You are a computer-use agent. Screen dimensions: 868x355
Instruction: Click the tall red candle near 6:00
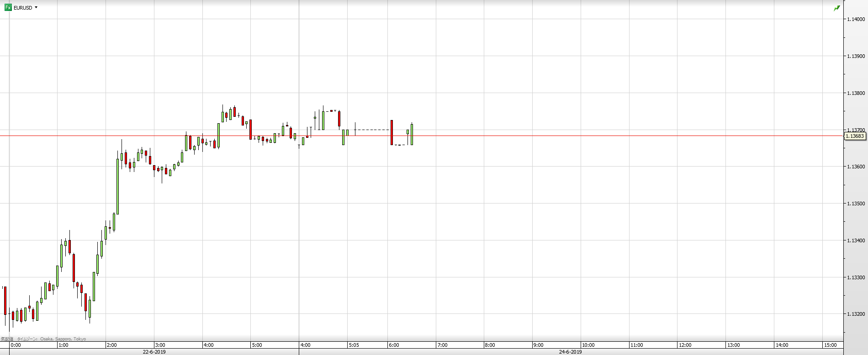[392, 132]
